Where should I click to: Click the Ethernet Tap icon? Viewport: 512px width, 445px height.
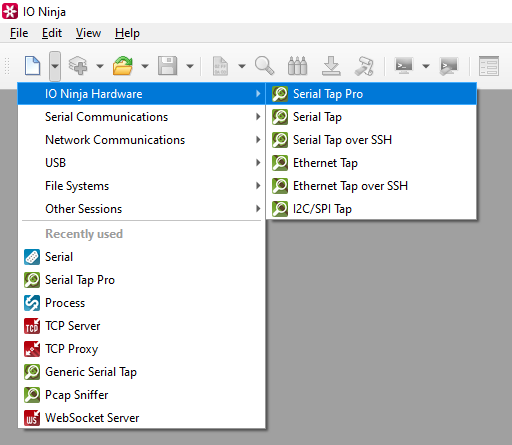click(280, 163)
